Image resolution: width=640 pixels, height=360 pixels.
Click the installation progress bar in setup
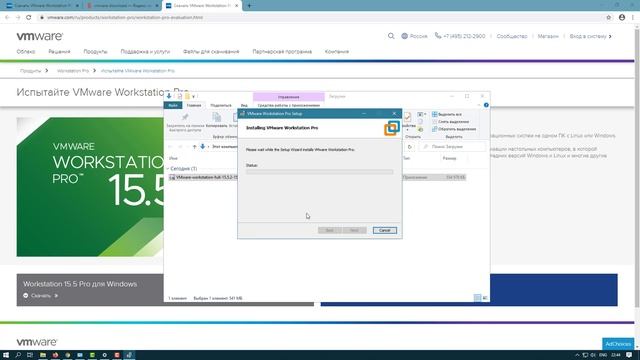tap(320, 172)
